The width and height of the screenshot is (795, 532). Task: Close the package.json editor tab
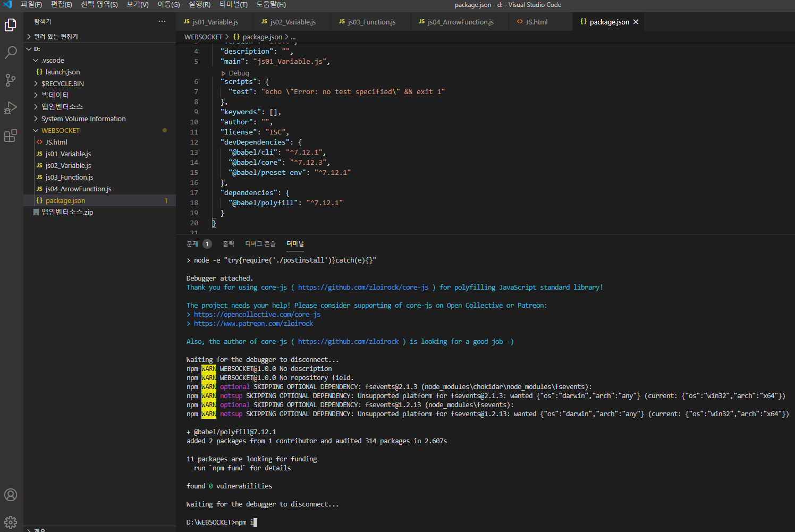tap(636, 22)
